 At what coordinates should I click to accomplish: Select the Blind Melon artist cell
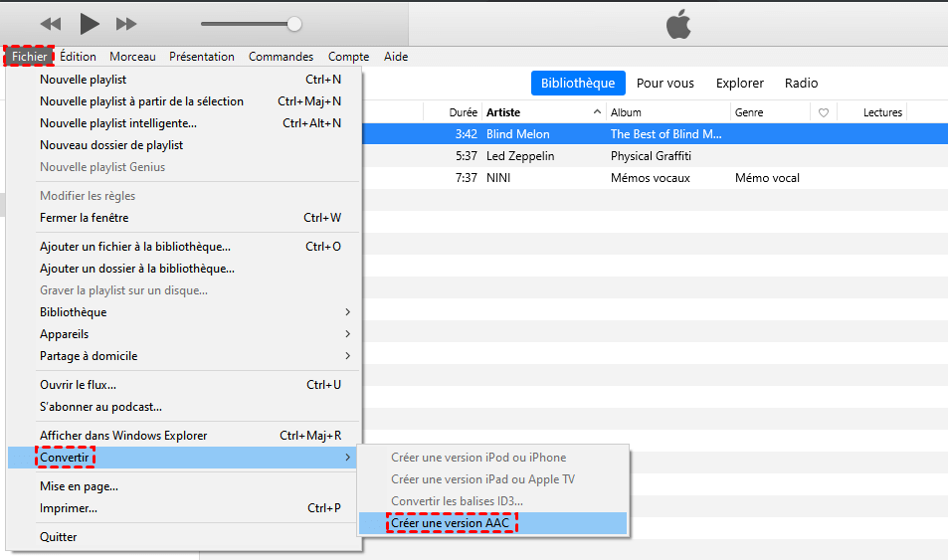[x=518, y=134]
